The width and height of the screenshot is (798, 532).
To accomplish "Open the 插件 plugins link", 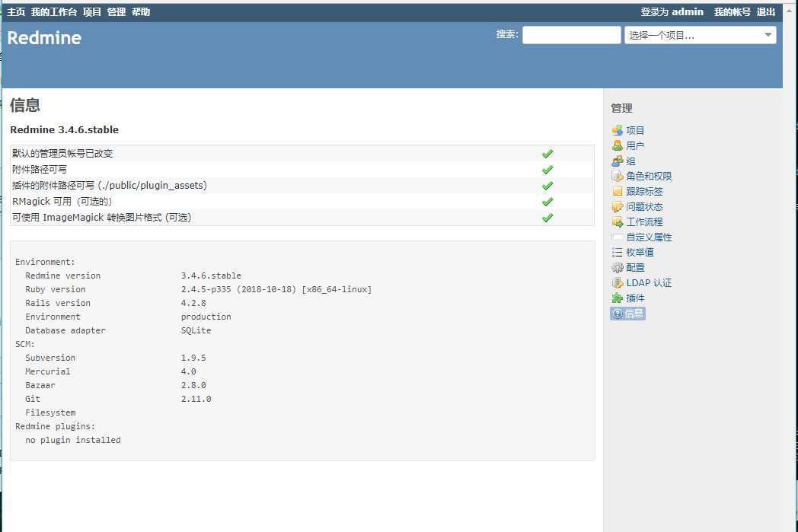I will (x=635, y=298).
